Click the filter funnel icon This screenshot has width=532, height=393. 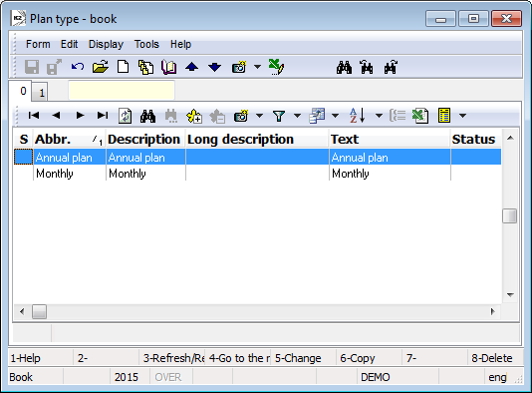click(279, 116)
